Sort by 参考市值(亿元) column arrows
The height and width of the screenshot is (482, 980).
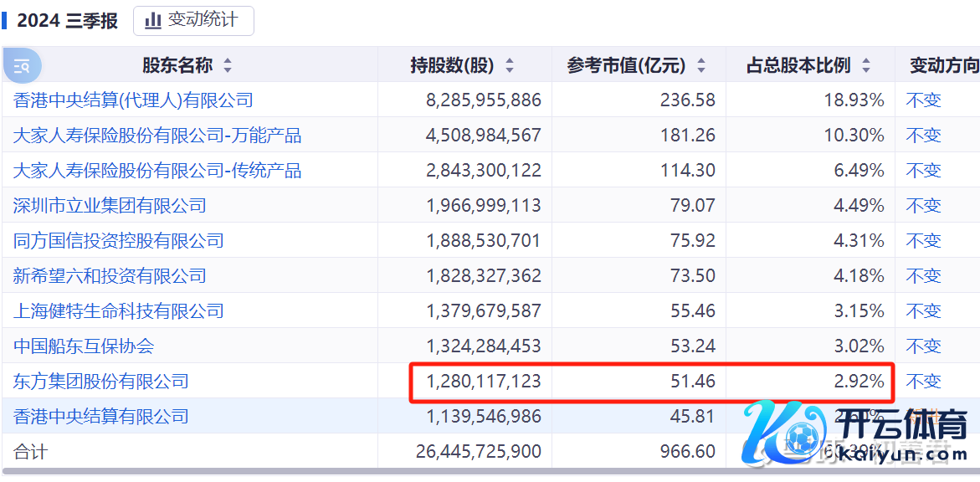(701, 66)
